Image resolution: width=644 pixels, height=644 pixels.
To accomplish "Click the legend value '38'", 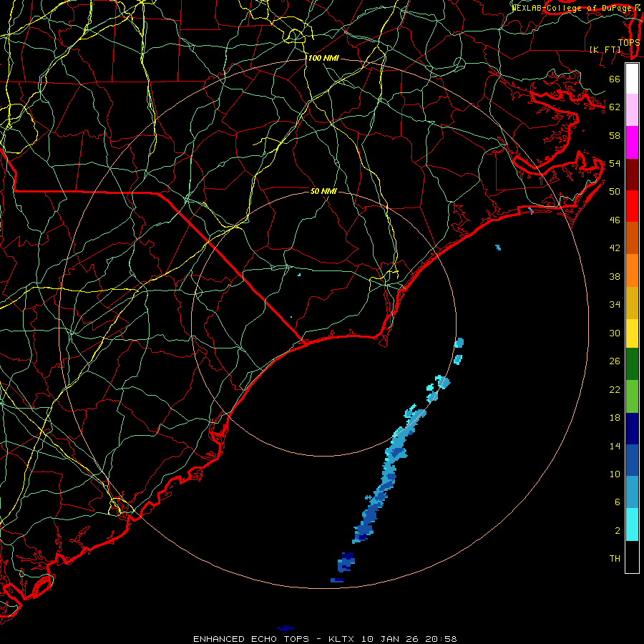I will pos(615,276).
